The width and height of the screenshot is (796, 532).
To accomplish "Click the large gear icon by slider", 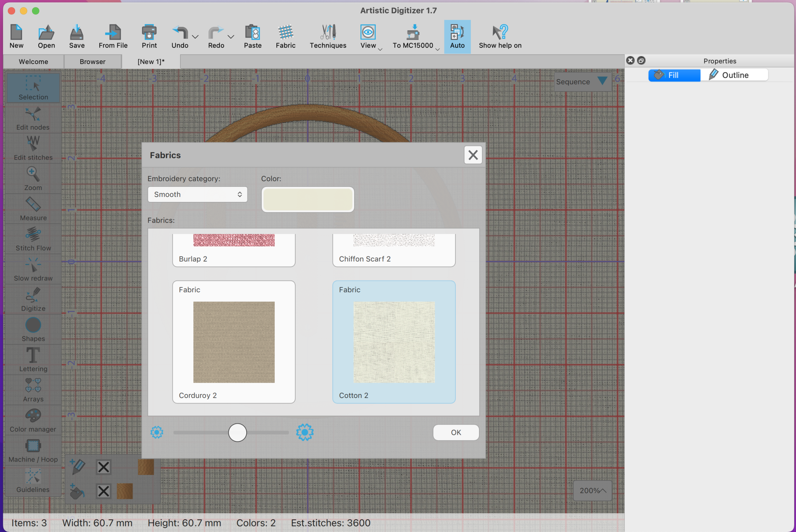I will pyautogui.click(x=305, y=432).
